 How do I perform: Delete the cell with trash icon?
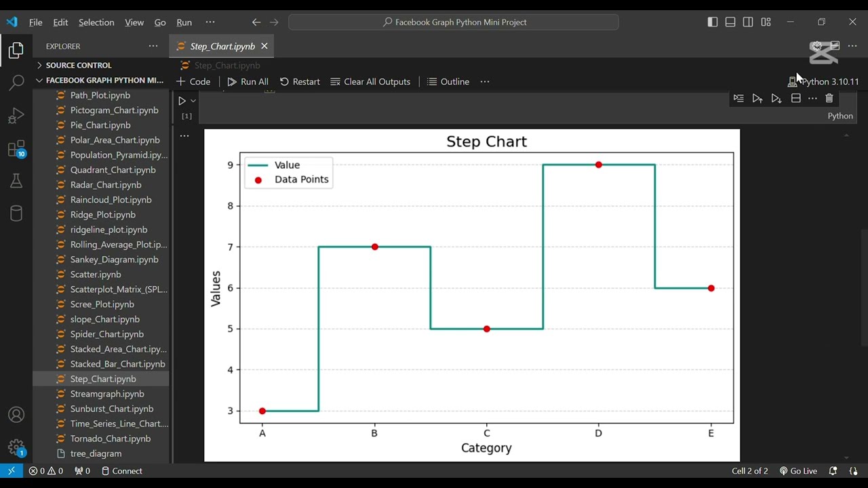(x=829, y=98)
